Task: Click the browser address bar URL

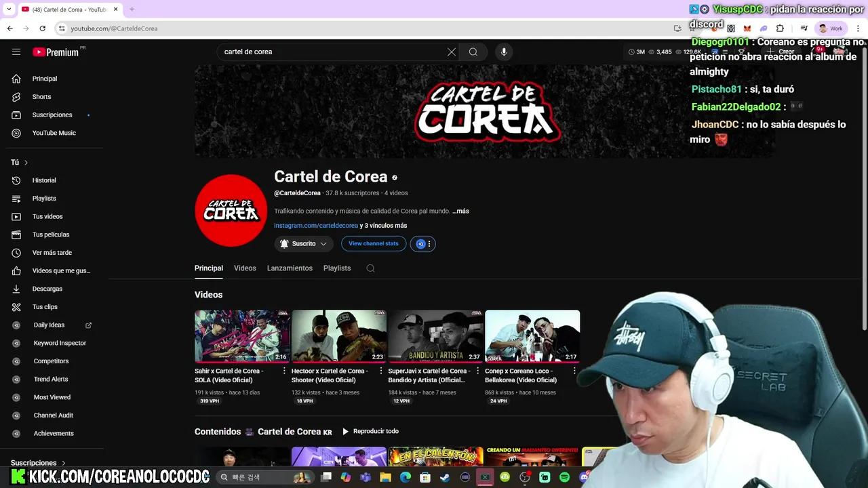Action: [114, 28]
